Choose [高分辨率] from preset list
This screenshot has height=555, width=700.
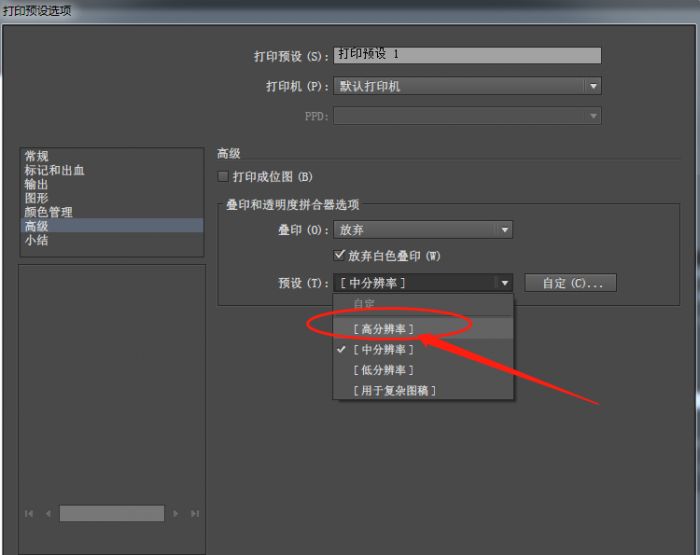pos(383,329)
